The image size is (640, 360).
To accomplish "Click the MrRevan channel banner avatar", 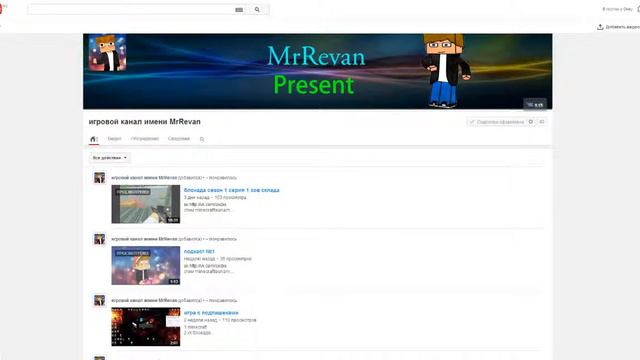I will click(107, 53).
